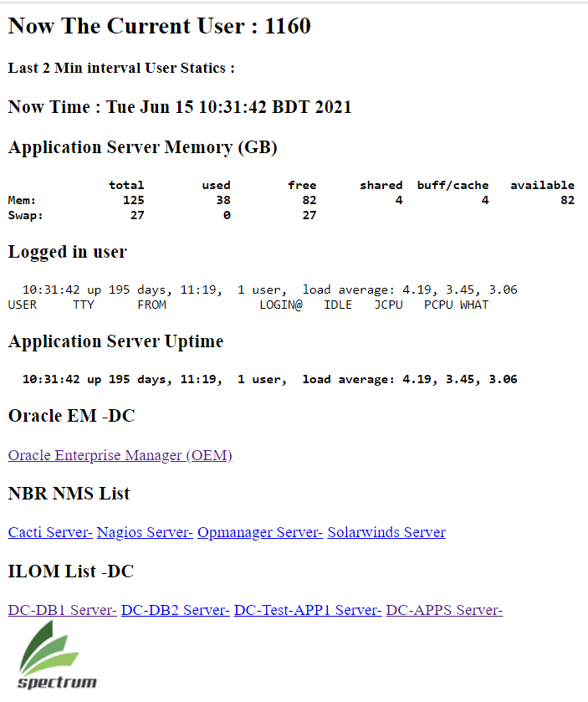This screenshot has height=702, width=588.
Task: Open the DC-DB2 Server ILOM link
Action: [175, 610]
